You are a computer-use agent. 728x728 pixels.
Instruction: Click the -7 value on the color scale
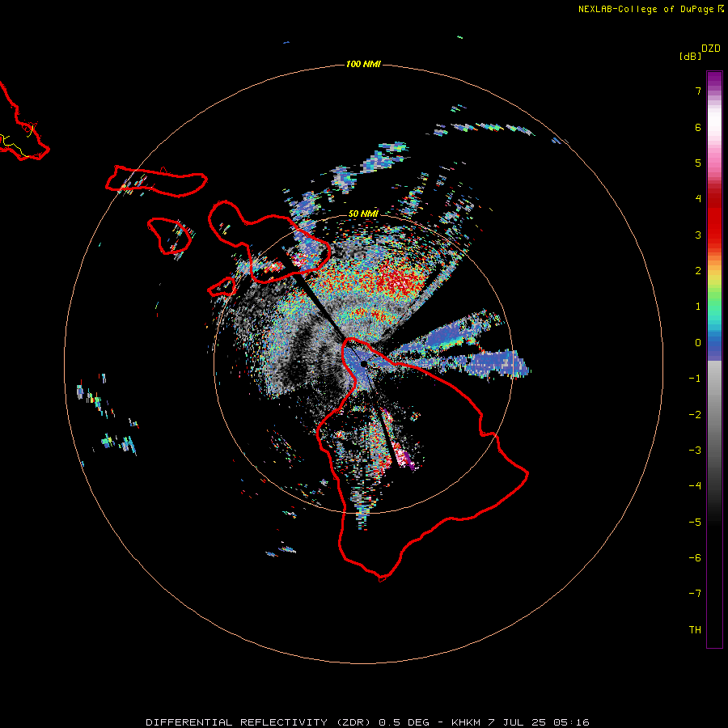click(x=695, y=594)
